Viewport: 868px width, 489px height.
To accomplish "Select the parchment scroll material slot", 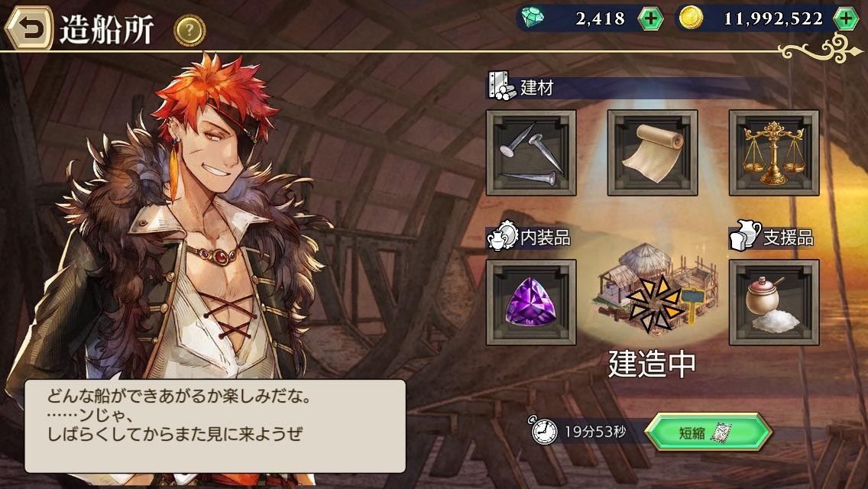I will pos(652,153).
